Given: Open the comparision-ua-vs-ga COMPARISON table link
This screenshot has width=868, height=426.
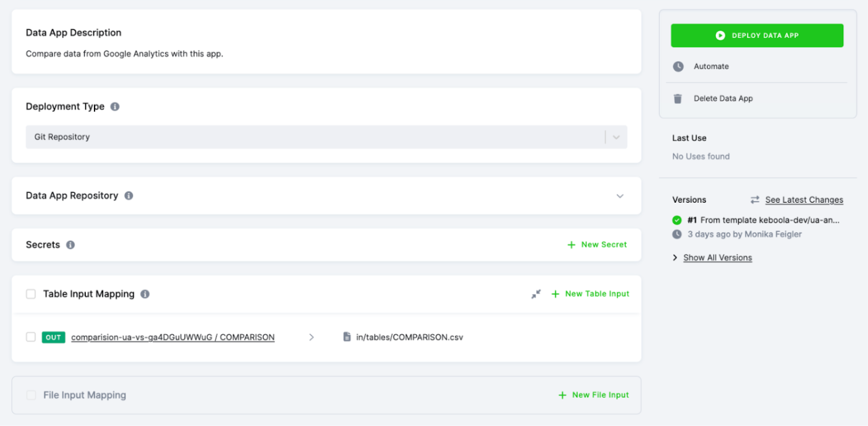Looking at the screenshot, I should point(173,336).
